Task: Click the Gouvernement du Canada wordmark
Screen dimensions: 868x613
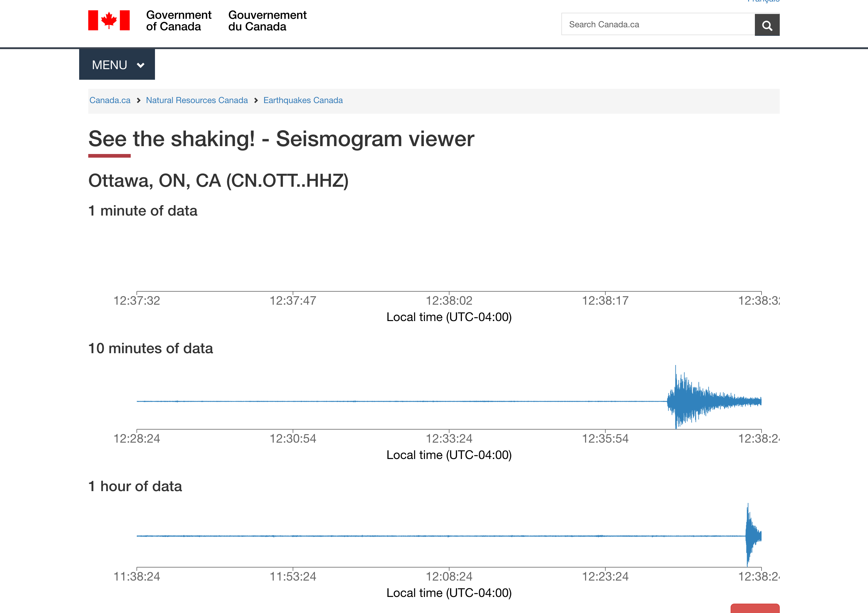Action: click(x=267, y=20)
